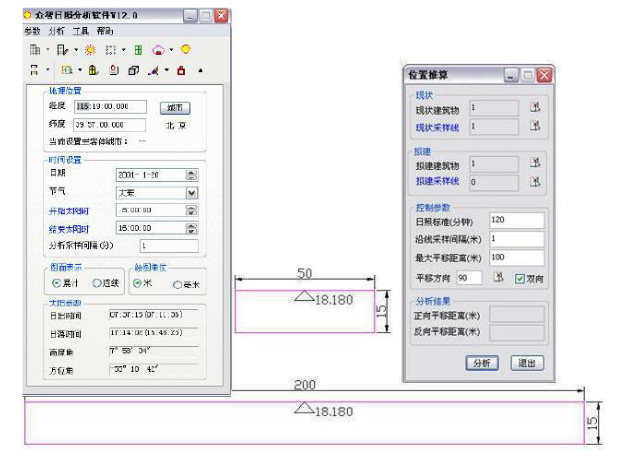Click the 3D box toolbar icon
This screenshot has height=458, width=620.
point(133,70)
